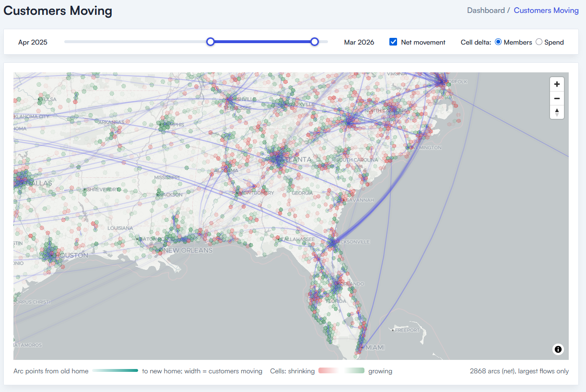Click Customers Moving breadcrumb link
This screenshot has height=392, width=586.
546,10
